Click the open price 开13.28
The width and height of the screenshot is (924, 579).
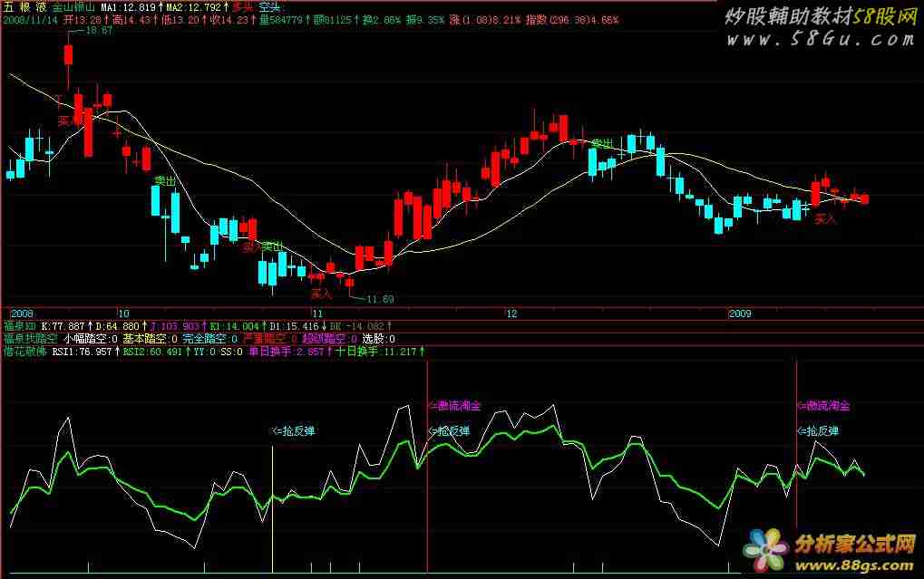point(83,19)
